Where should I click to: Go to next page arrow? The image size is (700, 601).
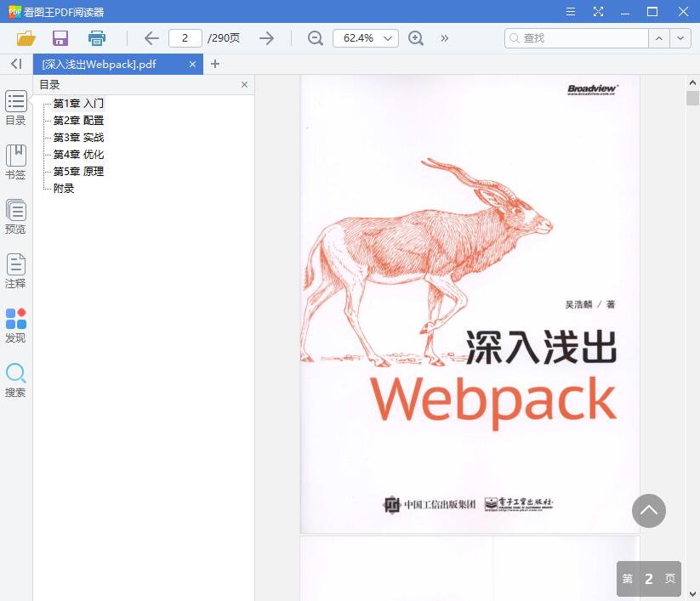(x=266, y=38)
